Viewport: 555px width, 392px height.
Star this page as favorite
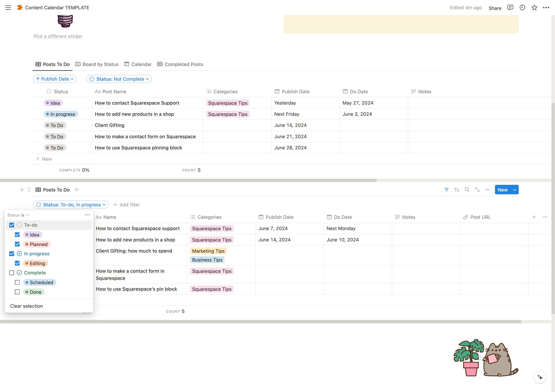point(534,7)
